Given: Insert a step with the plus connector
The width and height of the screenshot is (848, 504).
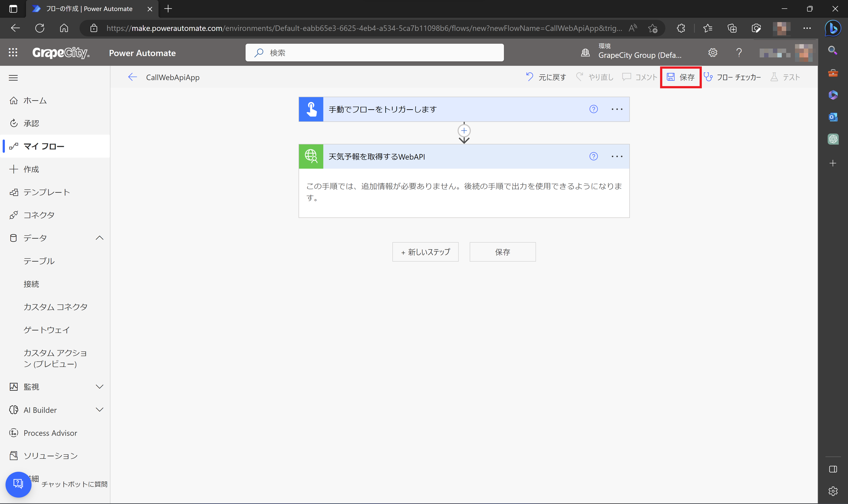Looking at the screenshot, I should 464,131.
